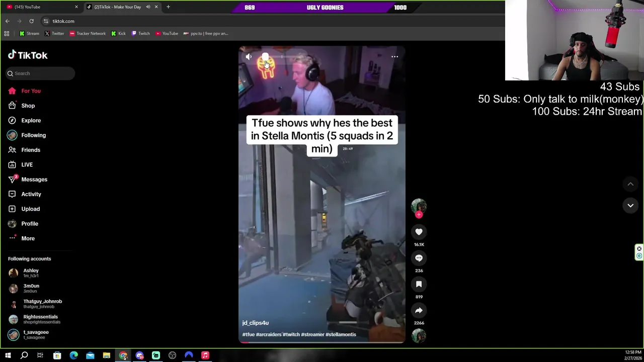Open Task View on the taskbar
The image size is (644, 362).
40,355
